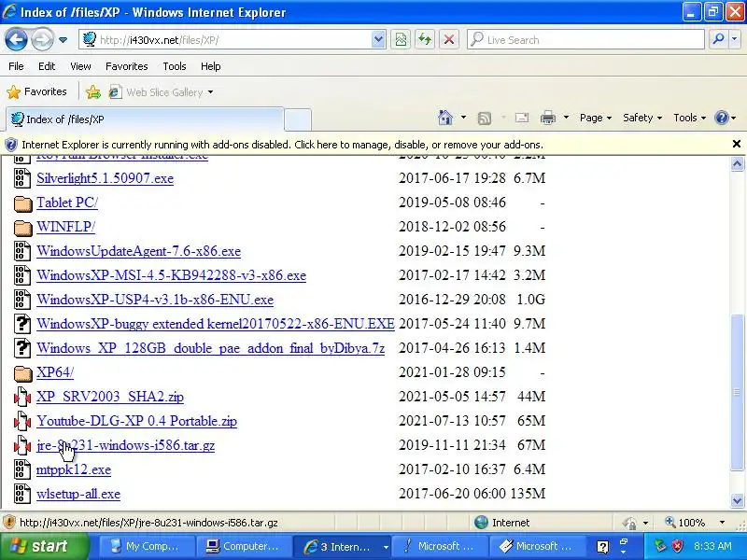Open recent pages dropdown arrow
The height and width of the screenshot is (560, 747).
click(x=63, y=40)
